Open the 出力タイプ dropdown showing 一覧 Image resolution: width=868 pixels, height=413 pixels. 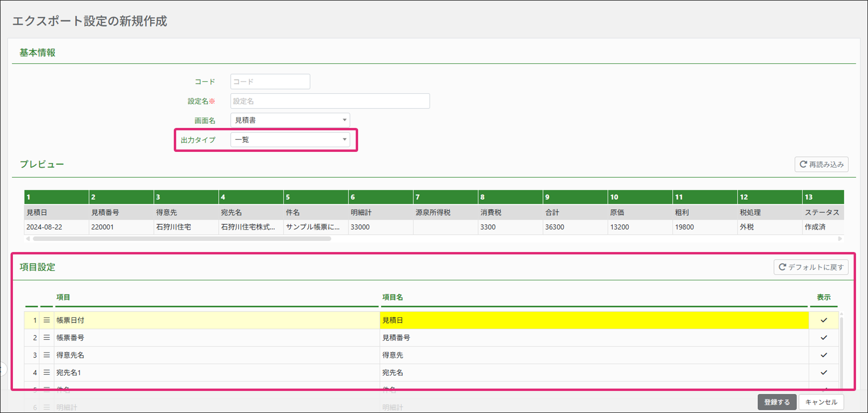(290, 140)
